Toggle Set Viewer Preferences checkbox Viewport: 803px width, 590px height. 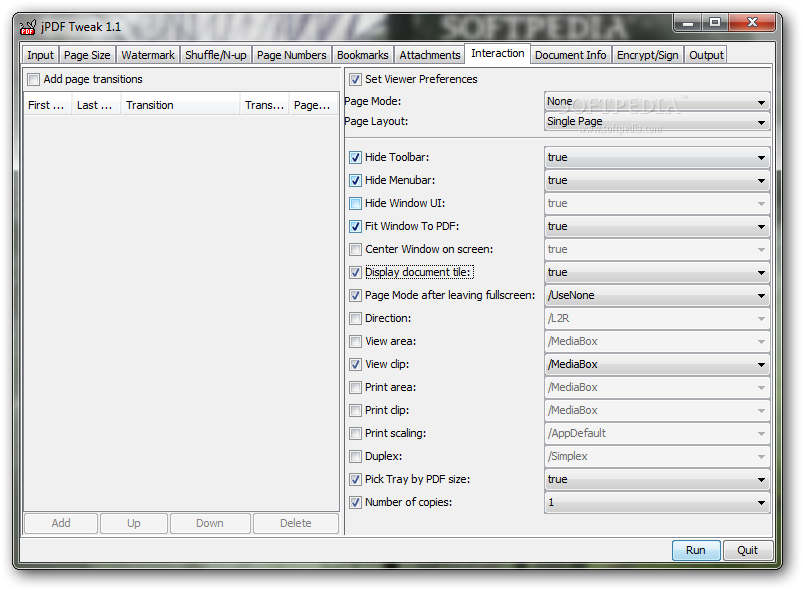point(355,79)
